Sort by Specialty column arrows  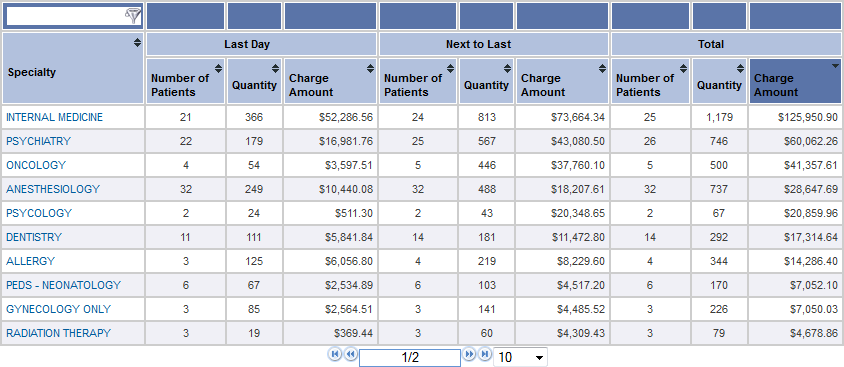137,43
